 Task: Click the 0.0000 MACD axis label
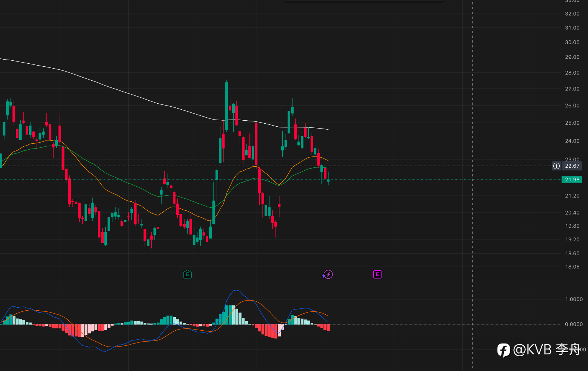574,324
